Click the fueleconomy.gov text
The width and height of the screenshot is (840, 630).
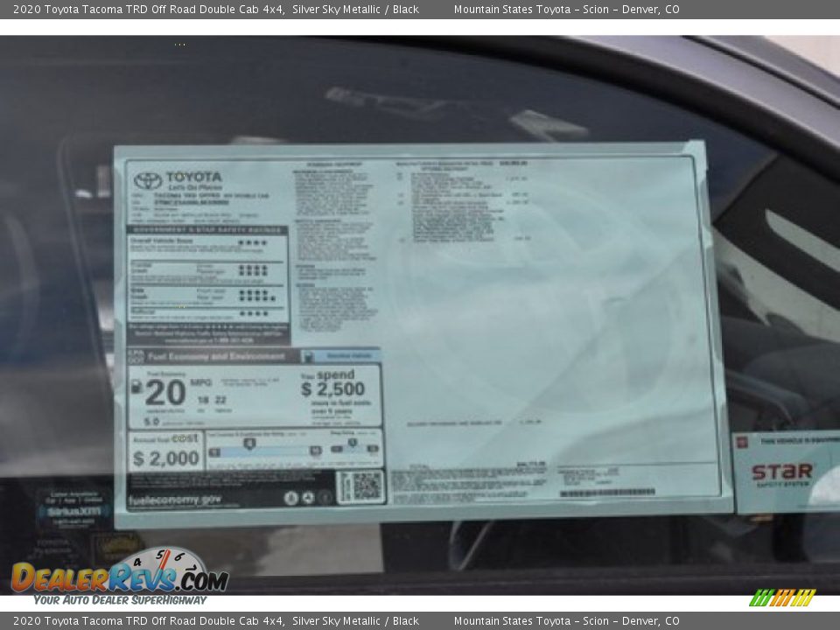coord(174,500)
